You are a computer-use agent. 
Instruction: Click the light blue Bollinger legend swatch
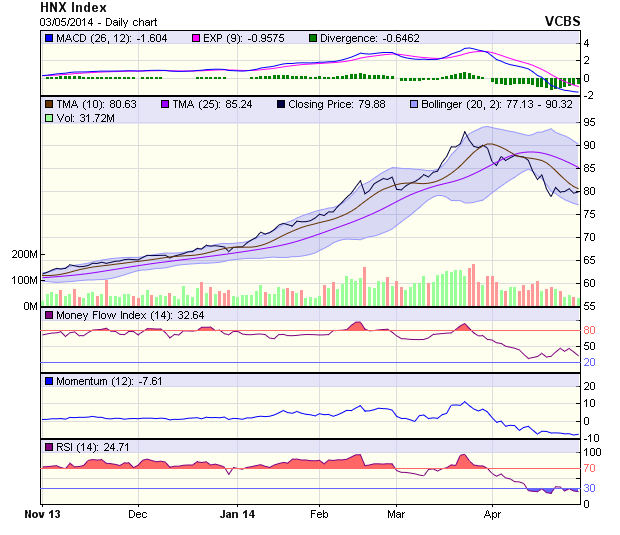[x=412, y=103]
